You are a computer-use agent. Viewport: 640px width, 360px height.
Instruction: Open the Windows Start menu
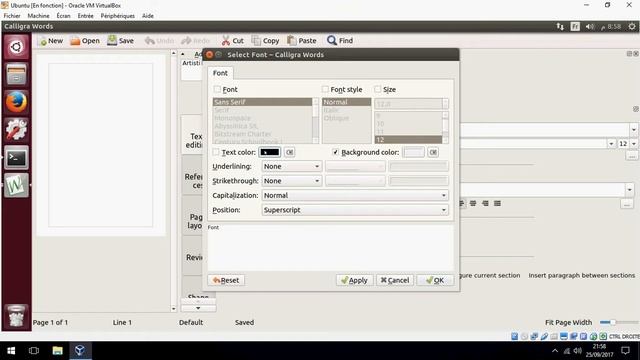point(11,351)
